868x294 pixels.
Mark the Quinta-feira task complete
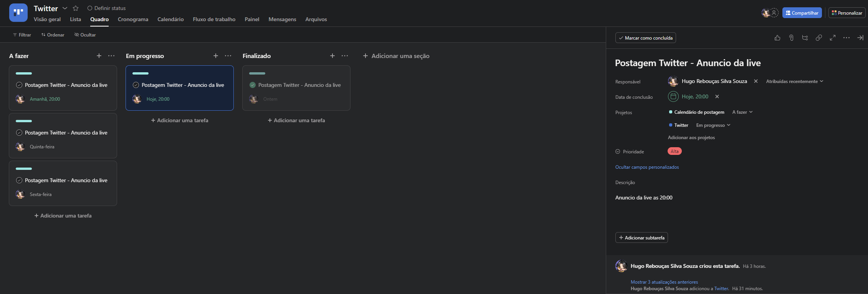pyautogui.click(x=19, y=133)
